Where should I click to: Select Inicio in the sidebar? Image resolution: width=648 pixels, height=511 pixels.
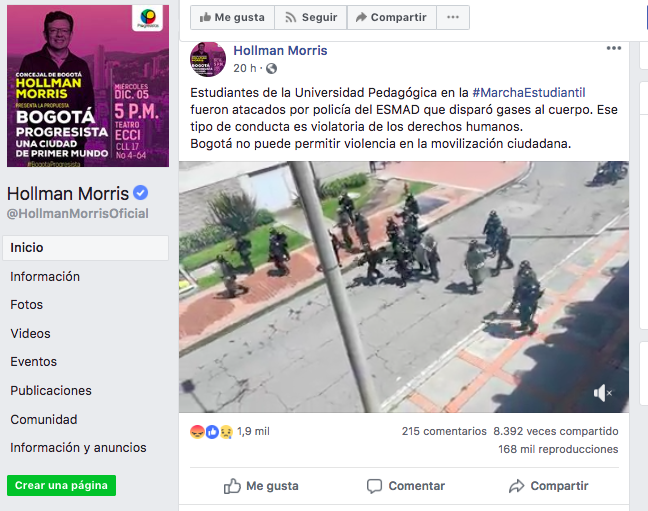[x=86, y=248]
